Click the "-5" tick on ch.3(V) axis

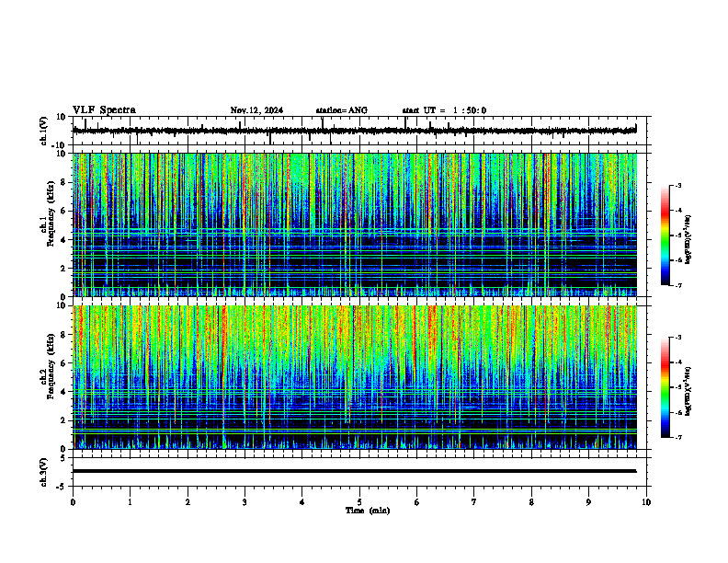click(62, 487)
